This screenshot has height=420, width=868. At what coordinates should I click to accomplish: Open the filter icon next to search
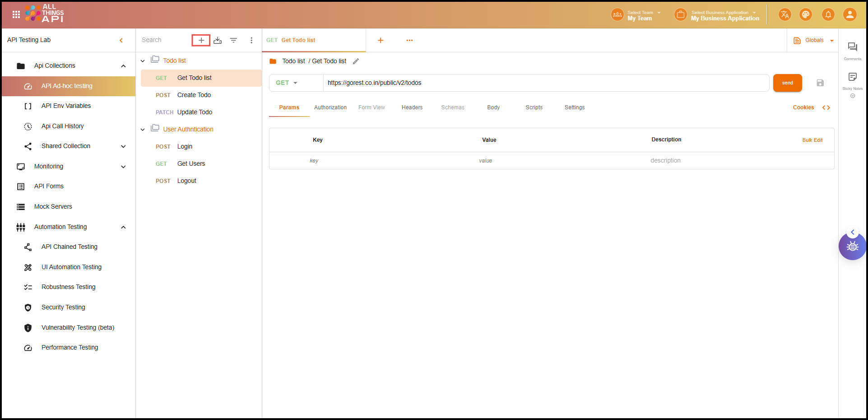coord(233,40)
